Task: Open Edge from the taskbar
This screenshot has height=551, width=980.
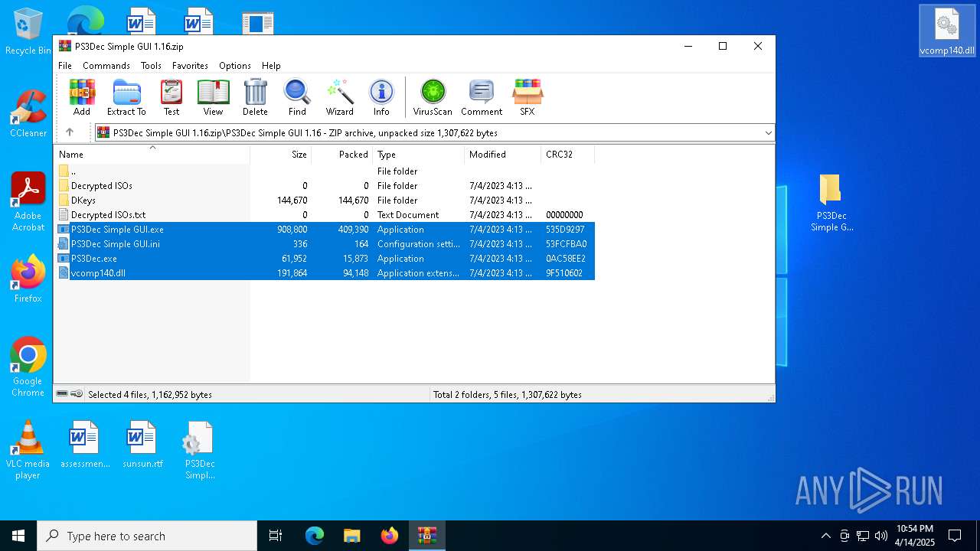Action: 315,536
